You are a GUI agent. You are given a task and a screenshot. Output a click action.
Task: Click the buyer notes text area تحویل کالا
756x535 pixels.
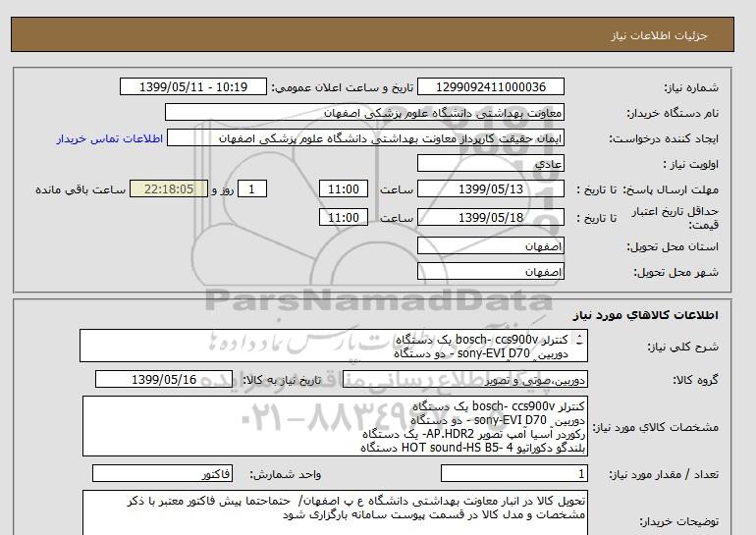pyautogui.click(x=335, y=512)
